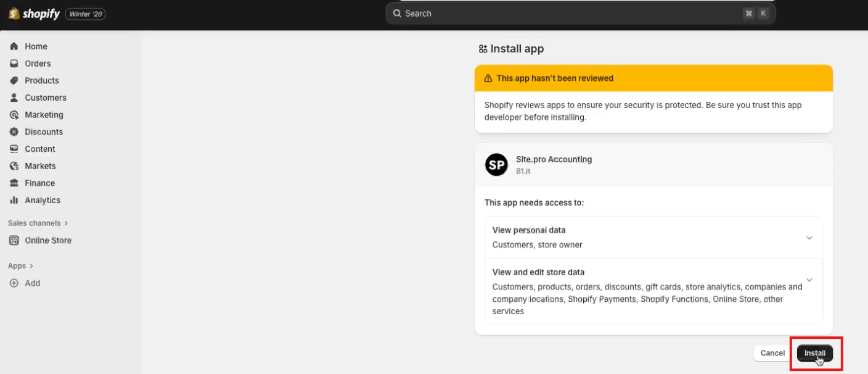Click the Markets globe icon
The image size is (868, 374).
14,166
